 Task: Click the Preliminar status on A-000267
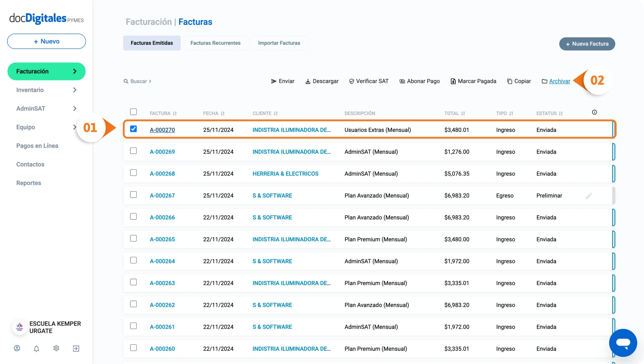(549, 196)
